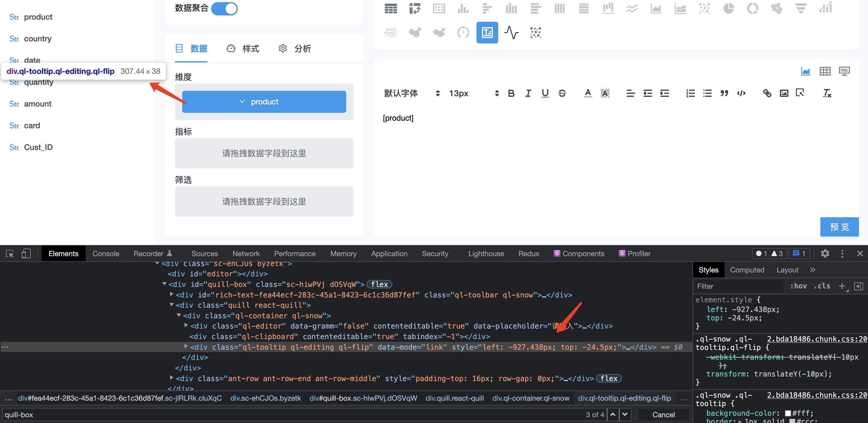Turn off the 数据聚合 switch
This screenshot has width=868, height=423.
coord(224,9)
